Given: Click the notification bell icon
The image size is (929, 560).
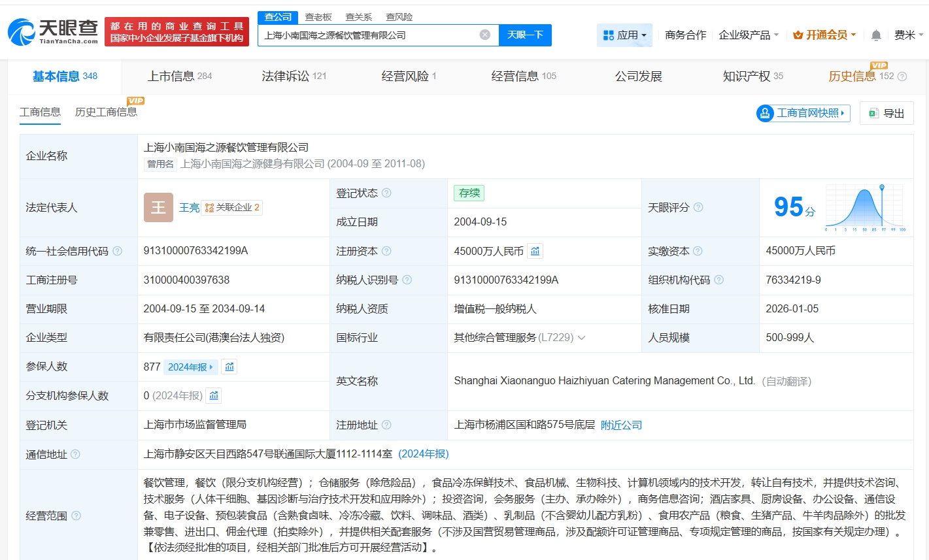Looking at the screenshot, I should (876, 35).
